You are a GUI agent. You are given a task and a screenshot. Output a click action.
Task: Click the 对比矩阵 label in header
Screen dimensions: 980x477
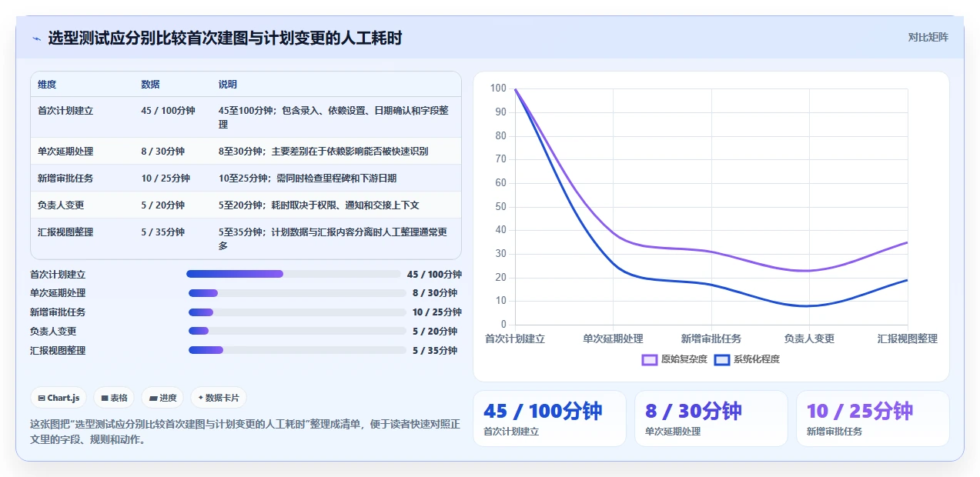tap(928, 37)
